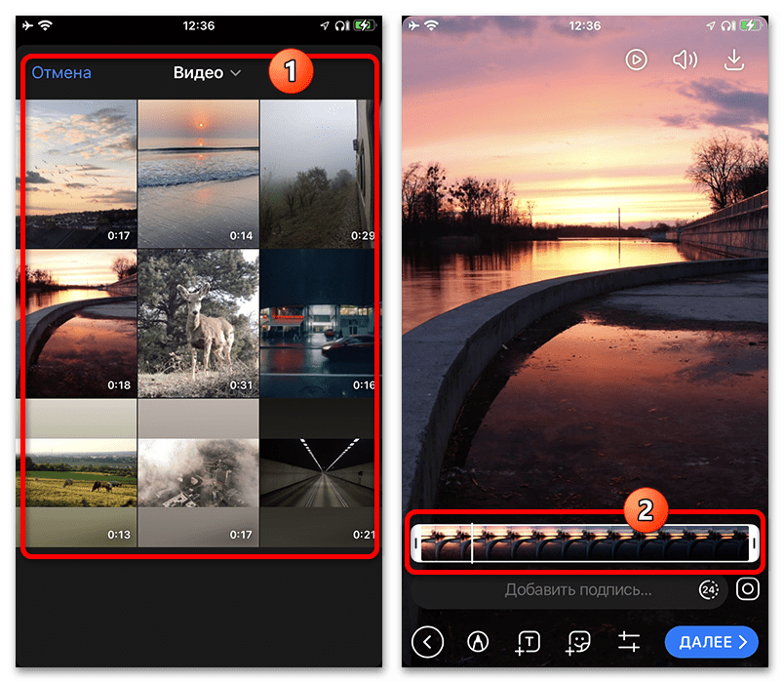Image resolution: width=784 pixels, height=683 pixels.
Task: Select the bird sky video lasting 0:17
Action: tap(76, 174)
